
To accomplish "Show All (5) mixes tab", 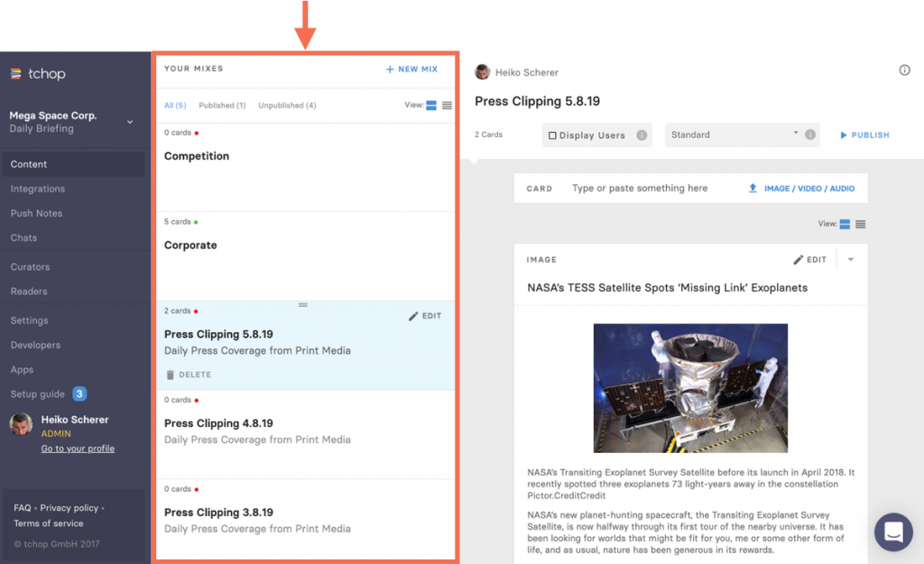I will [175, 106].
